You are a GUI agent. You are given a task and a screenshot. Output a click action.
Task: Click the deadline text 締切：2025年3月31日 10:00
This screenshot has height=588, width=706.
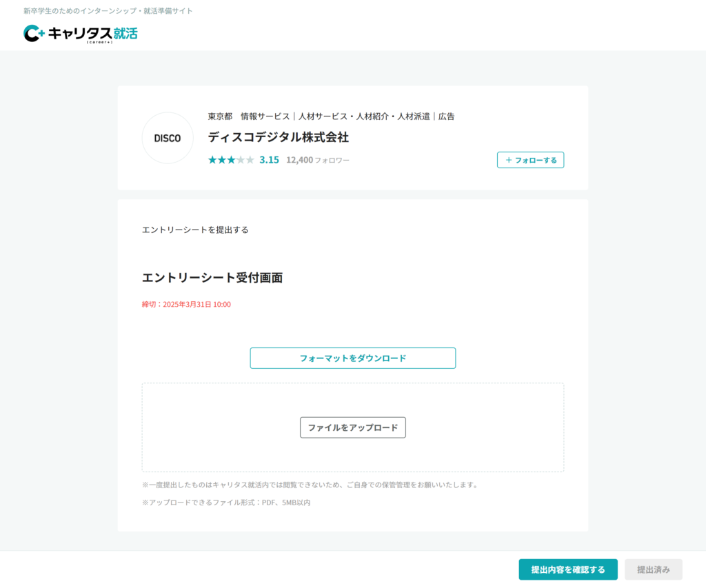[186, 305]
